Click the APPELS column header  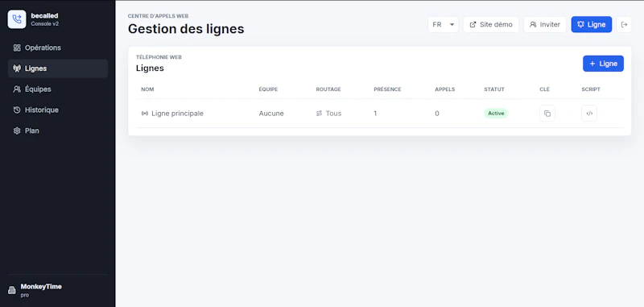pyautogui.click(x=445, y=89)
